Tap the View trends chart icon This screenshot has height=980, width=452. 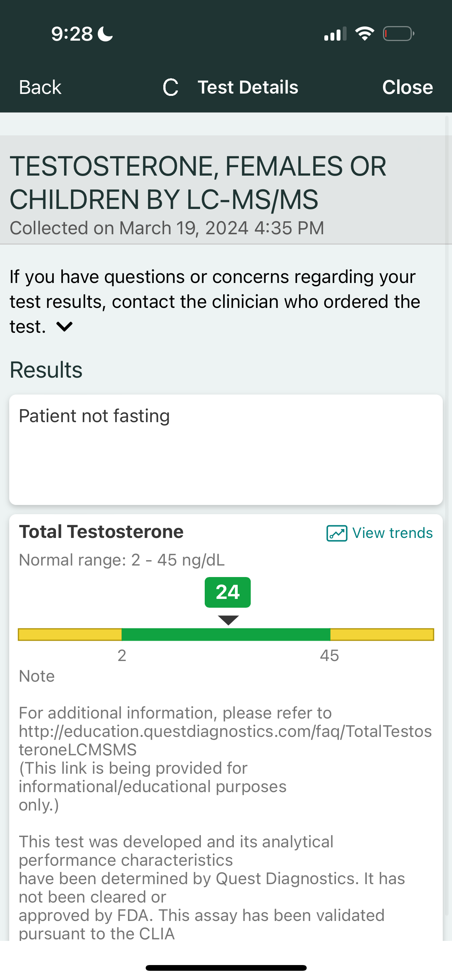[337, 533]
